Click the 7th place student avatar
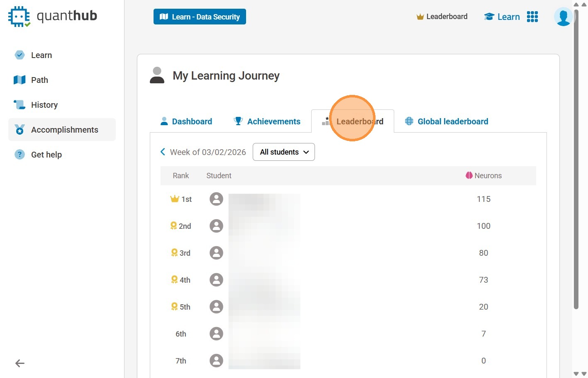 pyautogui.click(x=216, y=361)
